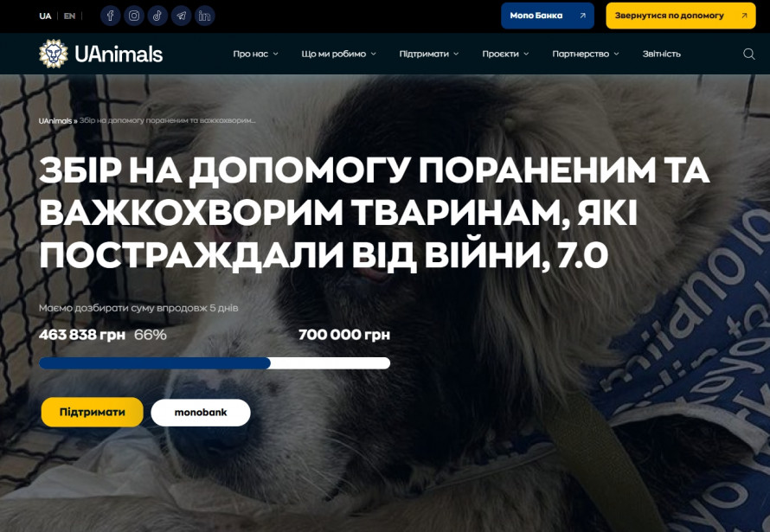Click the yellow Підтримати button

[x=93, y=412]
